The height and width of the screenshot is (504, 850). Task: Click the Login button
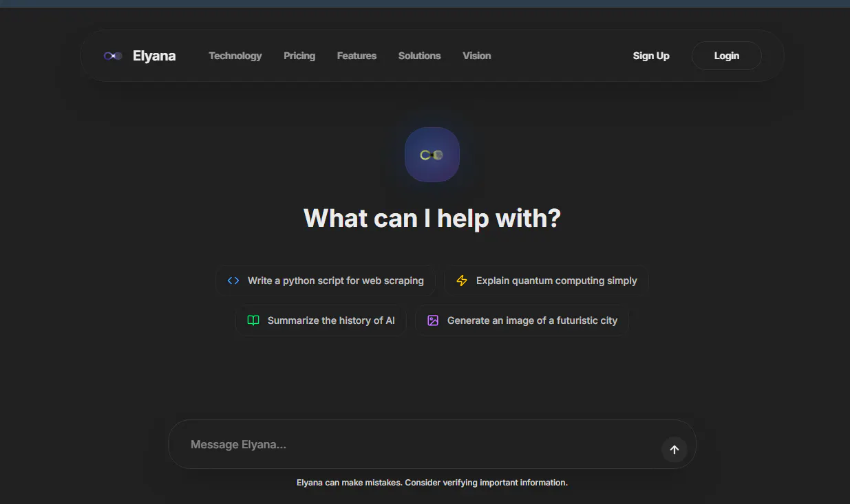coord(727,56)
